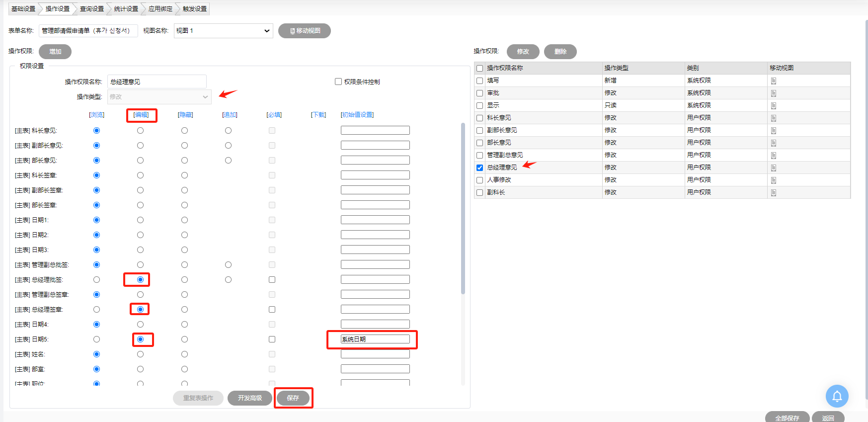Open mobile view icon for 人事修改 row

pos(774,180)
